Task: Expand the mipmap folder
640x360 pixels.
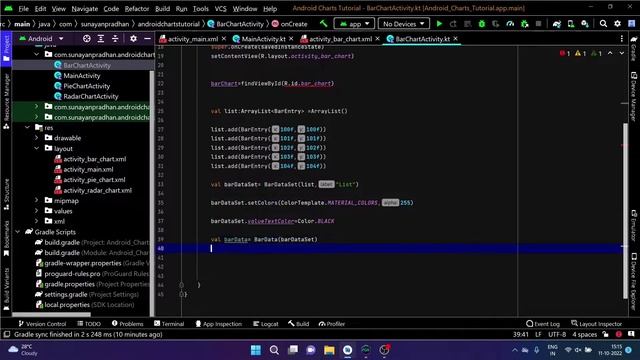Action: click(x=36, y=200)
